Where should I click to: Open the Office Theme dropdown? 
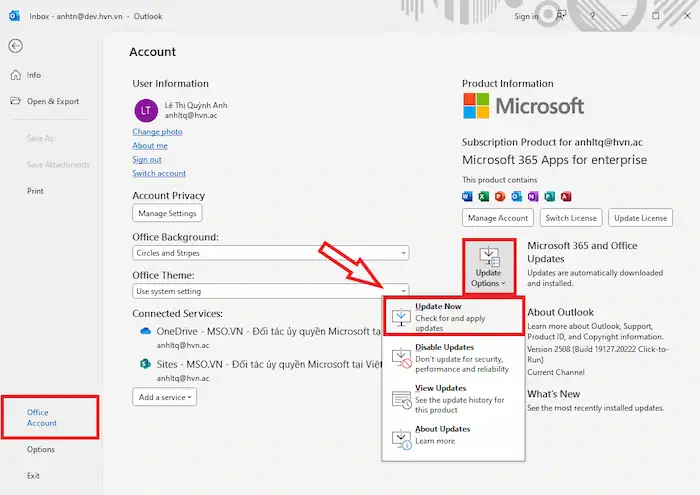tap(271, 291)
